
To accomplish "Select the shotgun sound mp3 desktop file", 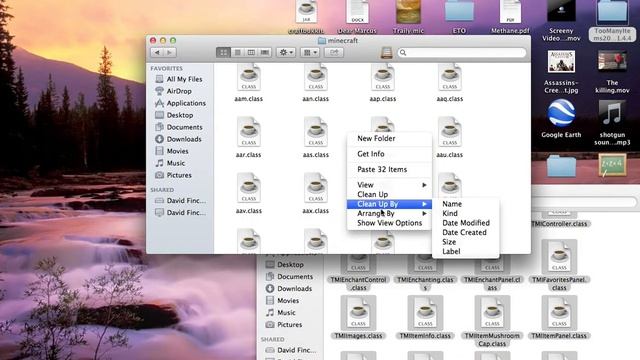I will pyautogui.click(x=612, y=113).
